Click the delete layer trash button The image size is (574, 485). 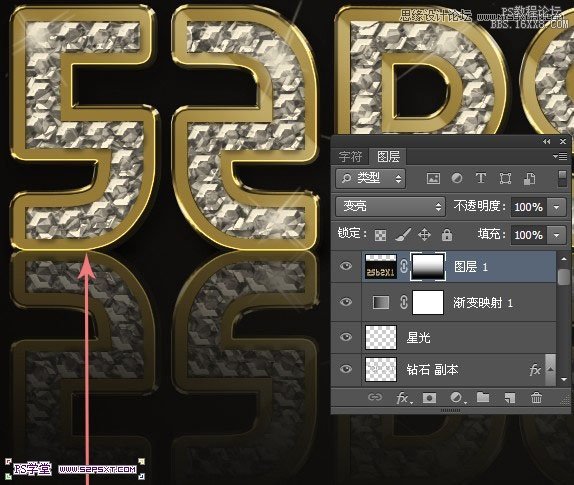(x=536, y=398)
